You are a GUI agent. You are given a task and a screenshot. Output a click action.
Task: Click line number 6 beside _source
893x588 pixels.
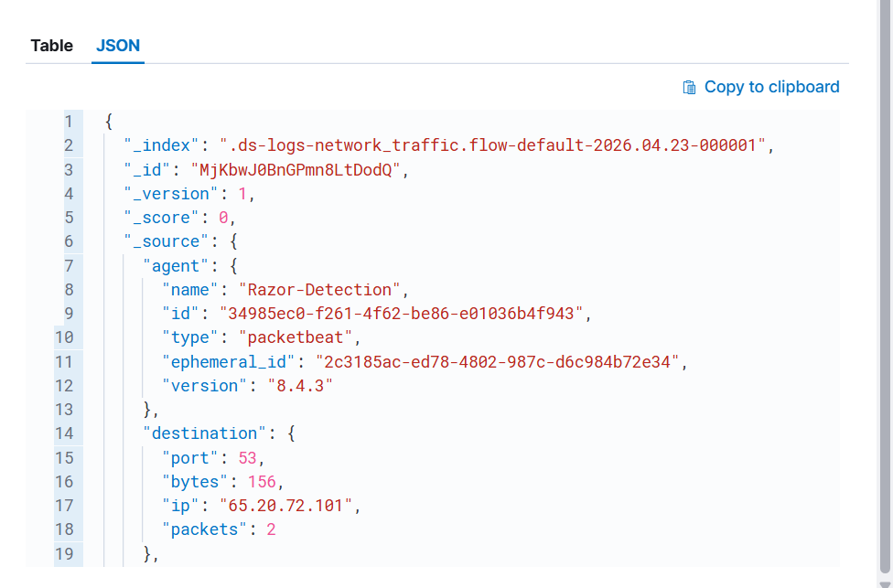click(x=69, y=241)
